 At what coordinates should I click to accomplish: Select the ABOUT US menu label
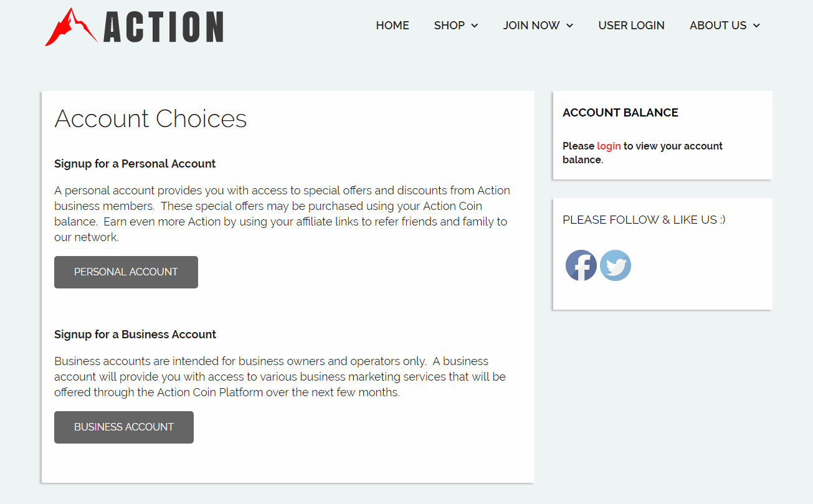[718, 26]
